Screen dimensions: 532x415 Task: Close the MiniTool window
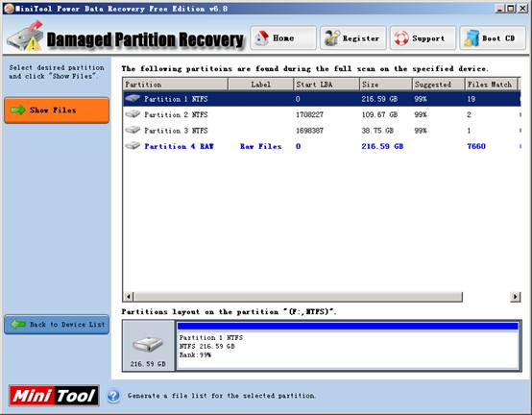(x=522, y=9)
